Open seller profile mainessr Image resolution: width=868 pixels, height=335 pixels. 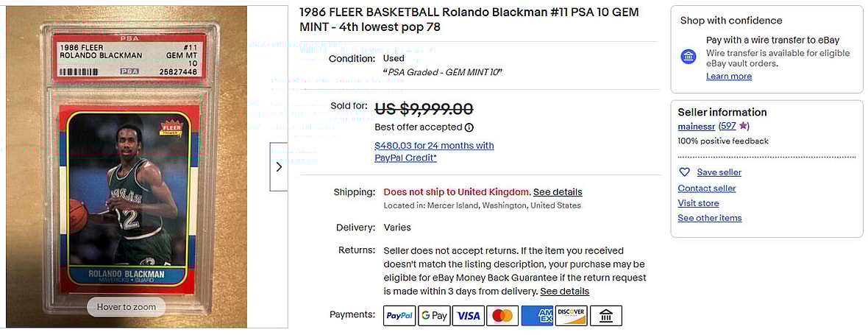[696, 127]
